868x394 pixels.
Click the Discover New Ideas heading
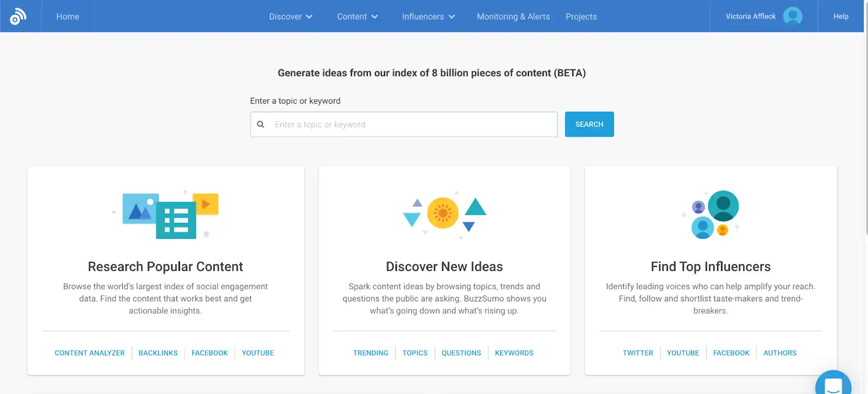444,266
